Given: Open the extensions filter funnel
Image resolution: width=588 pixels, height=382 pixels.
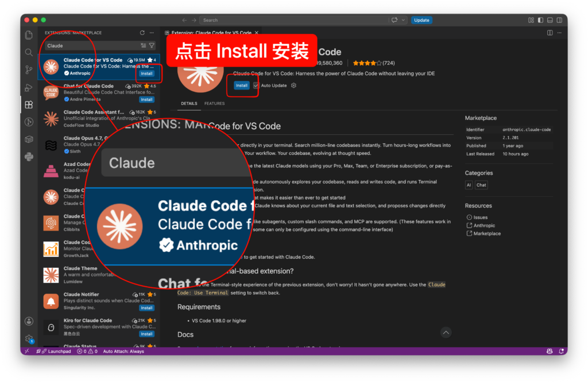Looking at the screenshot, I should click(x=152, y=45).
